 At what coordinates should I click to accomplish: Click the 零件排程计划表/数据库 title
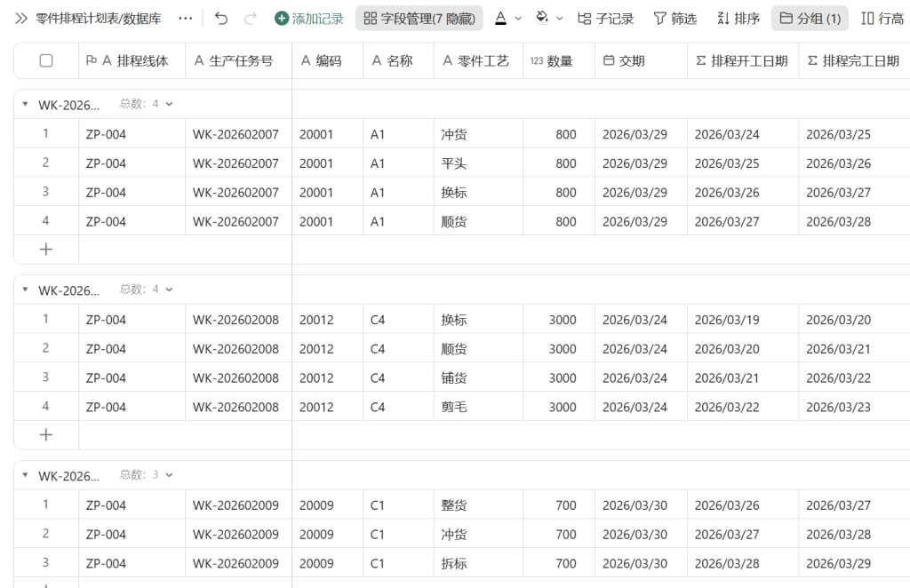(98, 19)
